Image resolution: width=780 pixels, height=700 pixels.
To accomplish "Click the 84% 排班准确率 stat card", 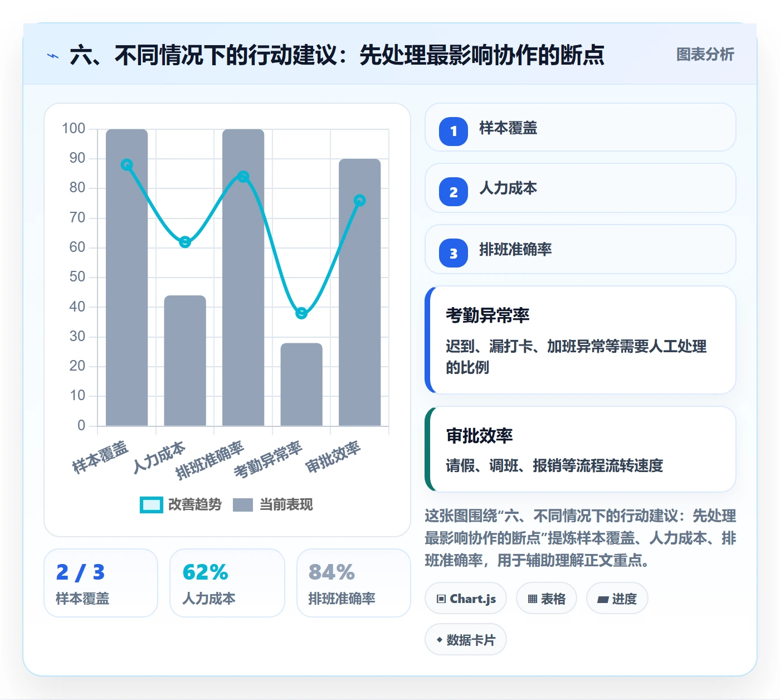I will [354, 583].
